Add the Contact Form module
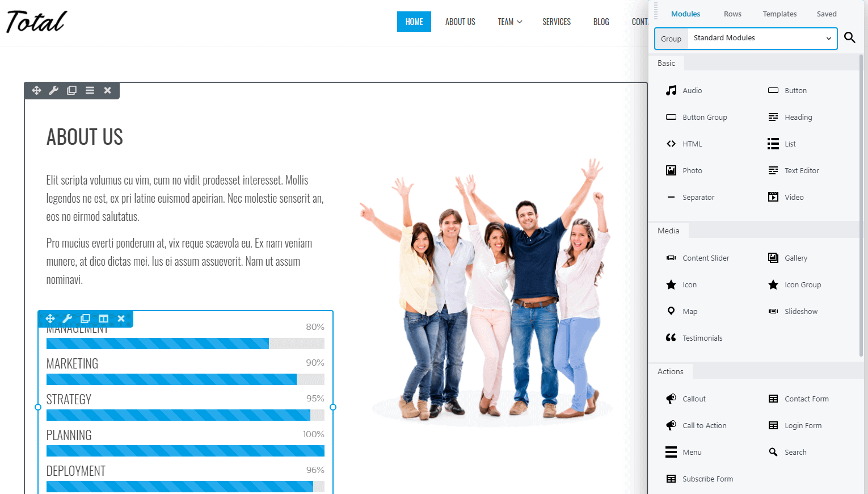The height and width of the screenshot is (494, 868). (x=798, y=399)
